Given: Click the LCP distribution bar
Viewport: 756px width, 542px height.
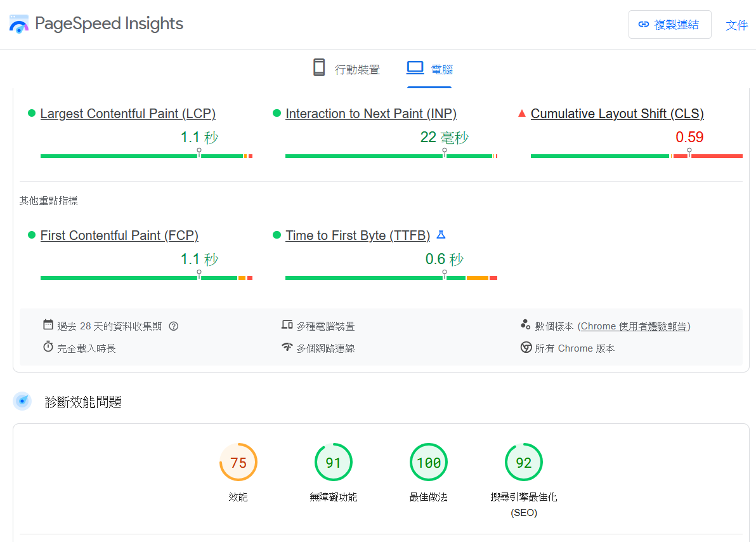Looking at the screenshot, I should click(x=147, y=156).
